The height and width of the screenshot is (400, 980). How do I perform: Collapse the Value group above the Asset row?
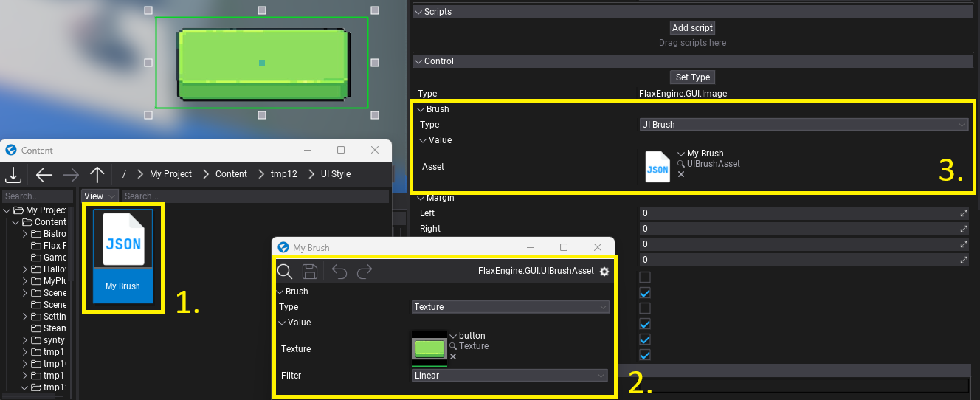coord(423,140)
